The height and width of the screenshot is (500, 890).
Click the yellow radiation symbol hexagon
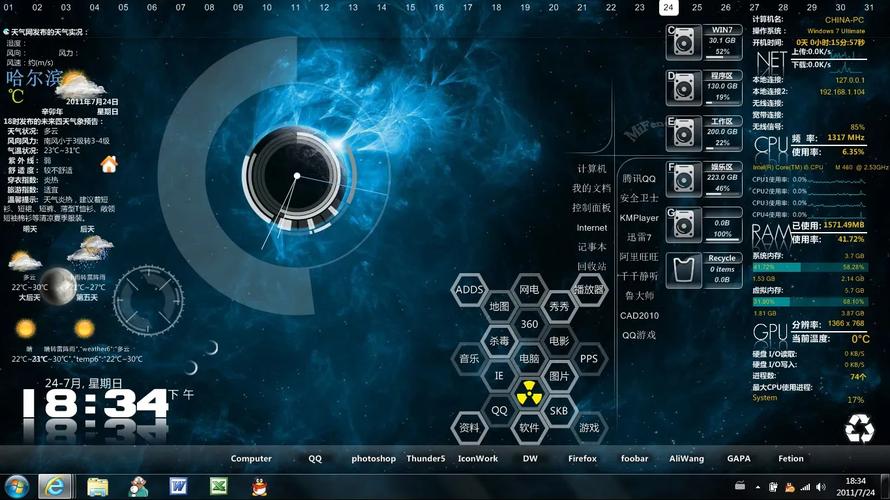(529, 393)
